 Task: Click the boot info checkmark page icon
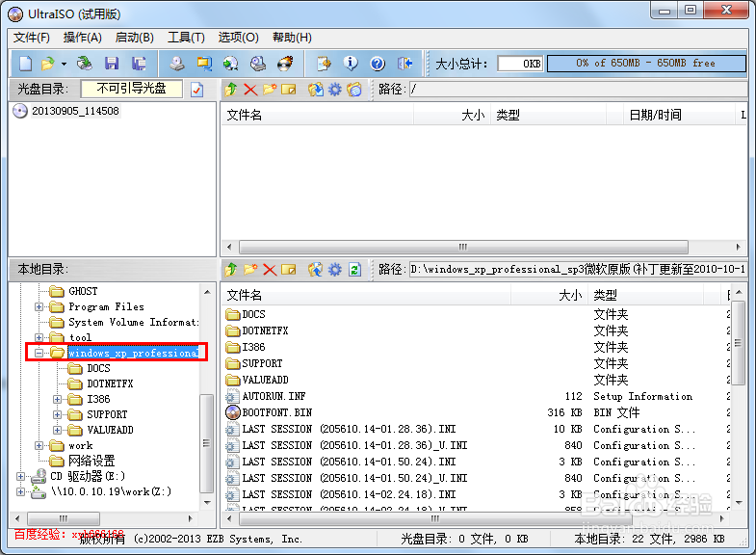[x=196, y=90]
